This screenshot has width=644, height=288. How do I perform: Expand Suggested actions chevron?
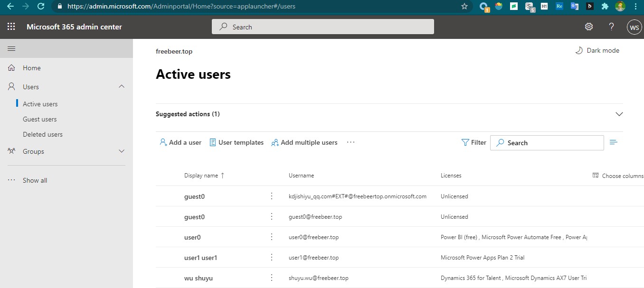(619, 114)
